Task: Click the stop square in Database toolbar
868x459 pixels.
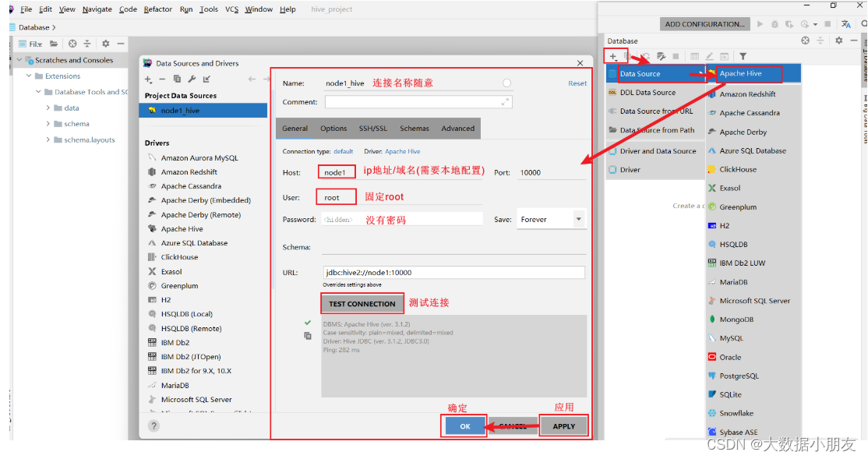Action: coord(676,56)
